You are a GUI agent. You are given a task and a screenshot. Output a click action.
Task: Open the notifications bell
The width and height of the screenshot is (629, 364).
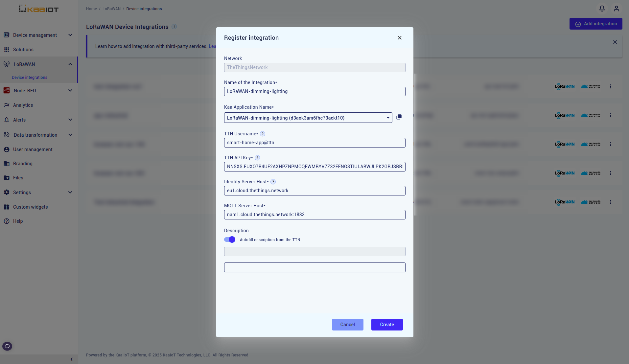tap(602, 9)
